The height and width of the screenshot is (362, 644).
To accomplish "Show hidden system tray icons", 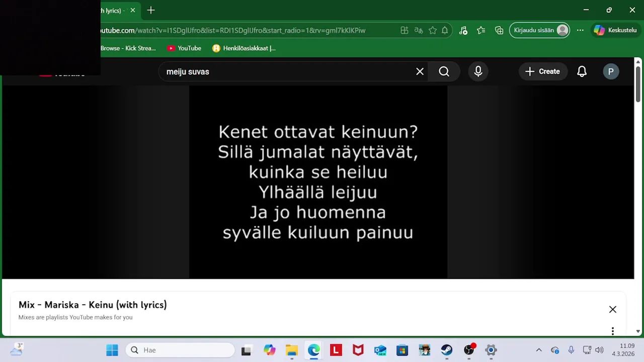I will click(x=539, y=350).
